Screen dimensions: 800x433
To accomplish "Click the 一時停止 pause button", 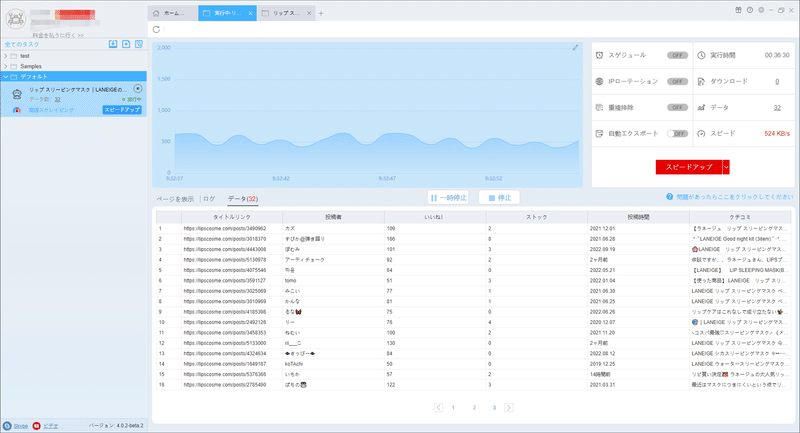I will point(448,197).
